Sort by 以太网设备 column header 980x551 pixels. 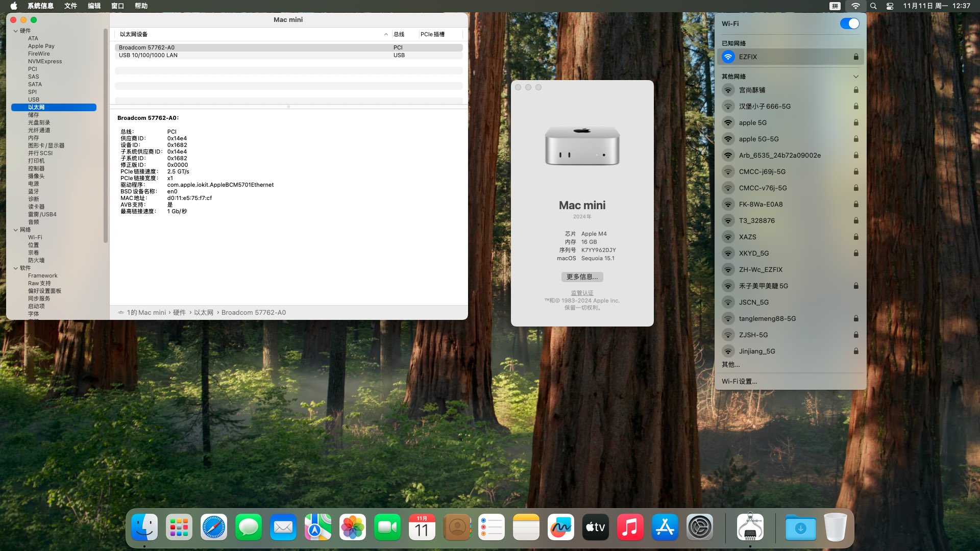253,34
